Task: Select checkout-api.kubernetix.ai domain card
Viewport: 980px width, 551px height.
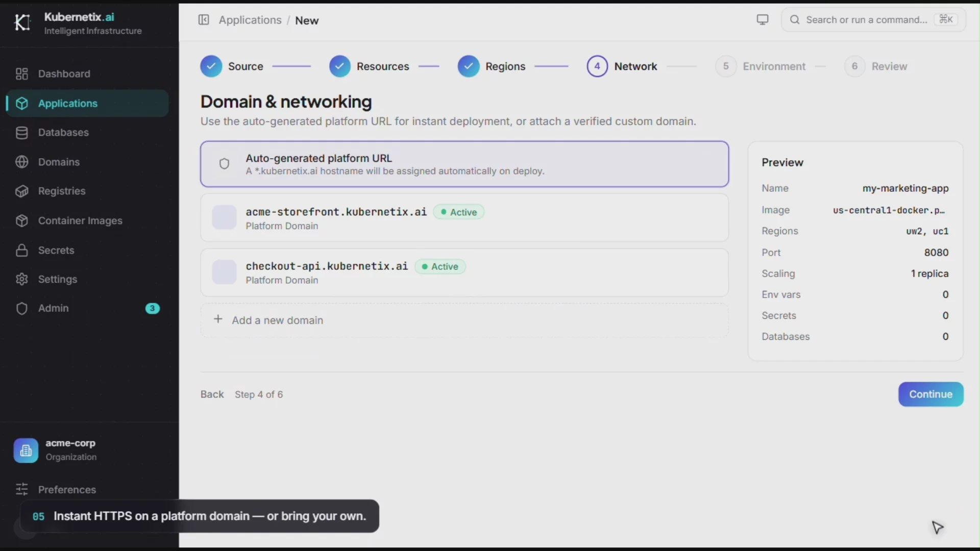Action: click(x=464, y=272)
